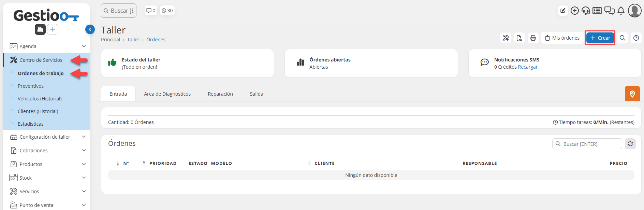
Task: Collapse the sidebar with blue arrow
Action: (x=90, y=29)
